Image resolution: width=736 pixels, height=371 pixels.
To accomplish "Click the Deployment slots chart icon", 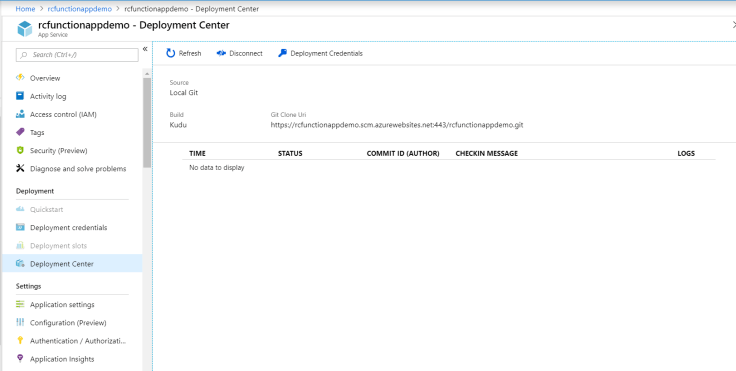I will tap(20, 245).
